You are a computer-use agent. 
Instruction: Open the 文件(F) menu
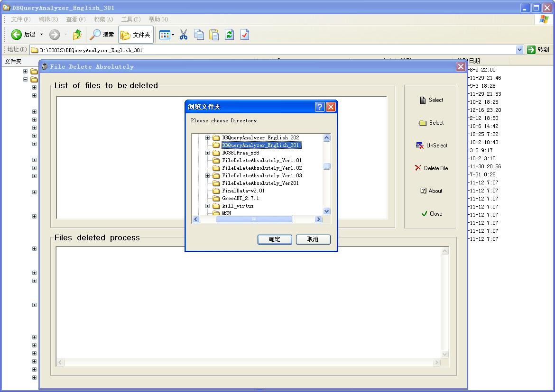(20, 19)
